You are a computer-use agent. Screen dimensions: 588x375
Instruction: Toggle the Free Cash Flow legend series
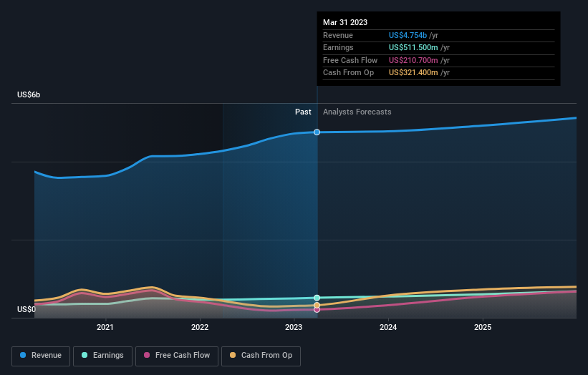(x=177, y=356)
